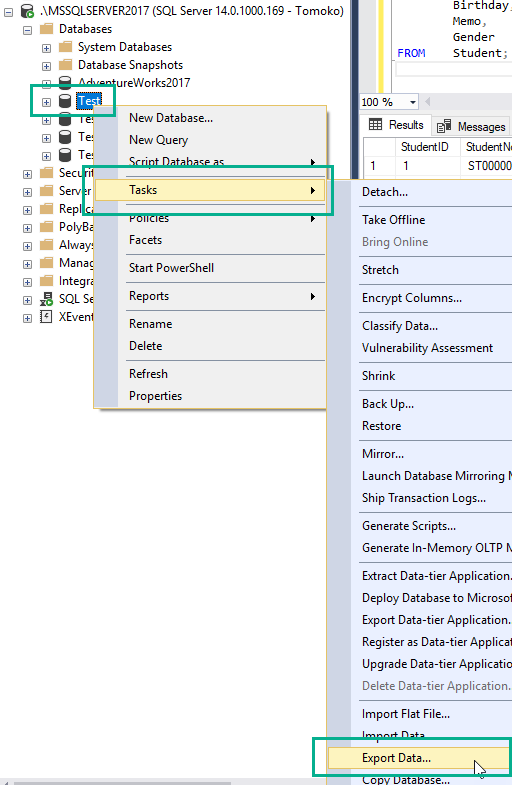Switch to the Messages tab
This screenshot has width=512, height=785.
coord(471,126)
